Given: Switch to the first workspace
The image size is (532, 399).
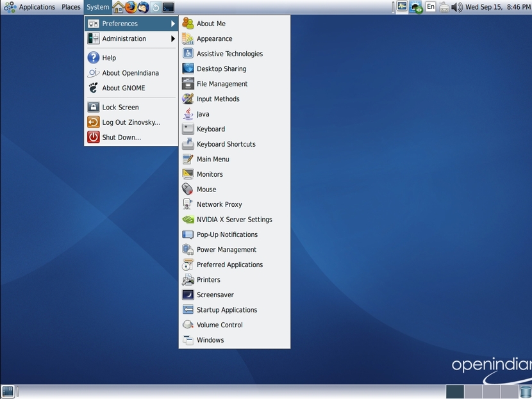Looking at the screenshot, I should (x=455, y=391).
